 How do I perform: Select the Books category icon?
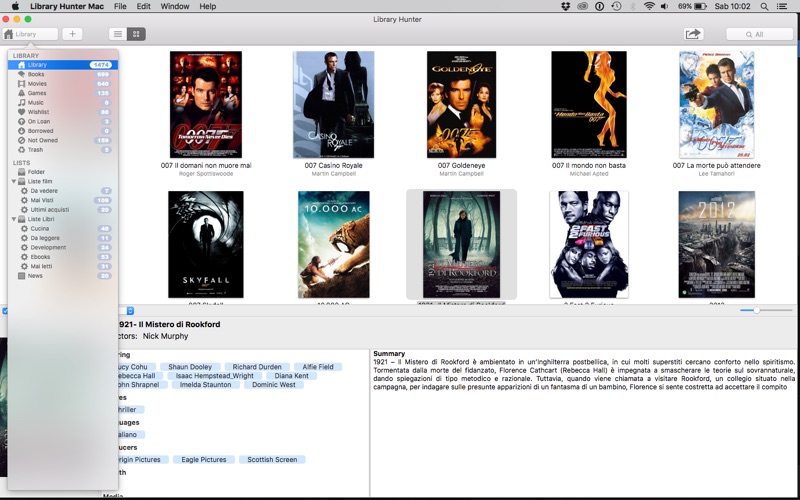21,74
